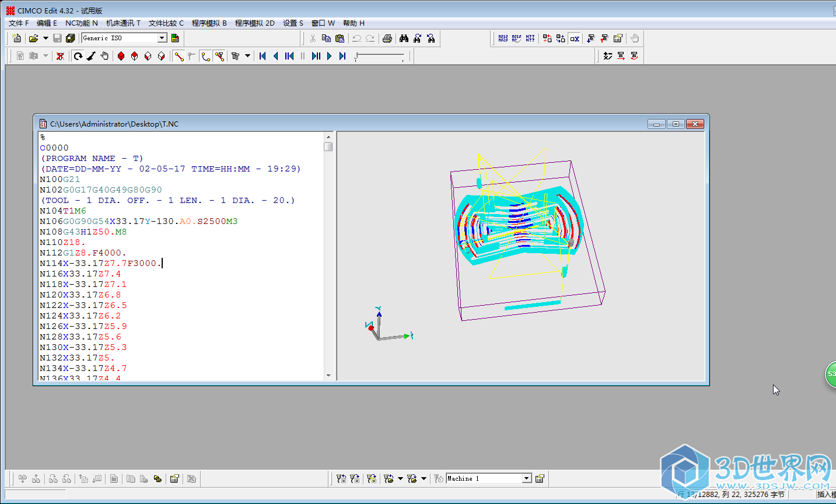
Task: Click the editor scrollbar down arrow
Action: tap(328, 376)
